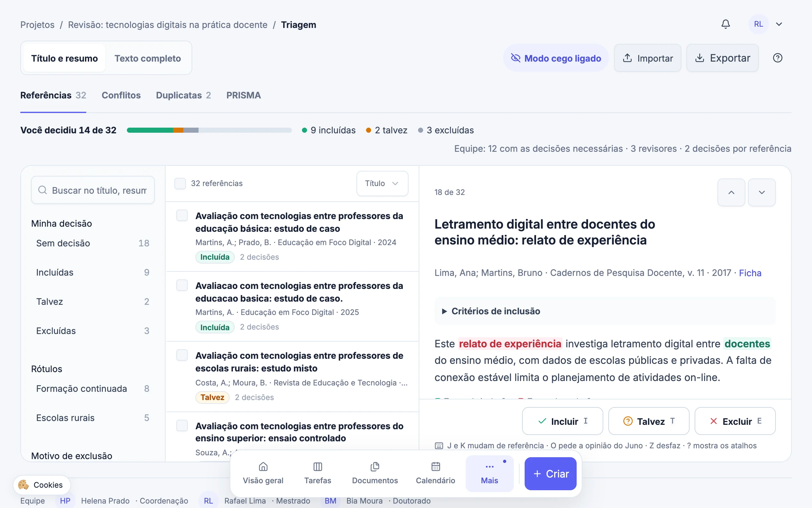Toggle Modo cego ligado
The image size is (812, 508).
[x=556, y=58]
